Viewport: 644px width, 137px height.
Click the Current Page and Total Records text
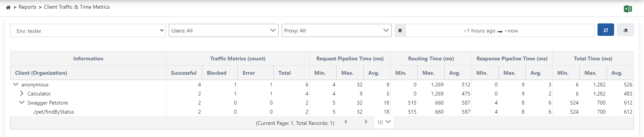click(x=295, y=123)
